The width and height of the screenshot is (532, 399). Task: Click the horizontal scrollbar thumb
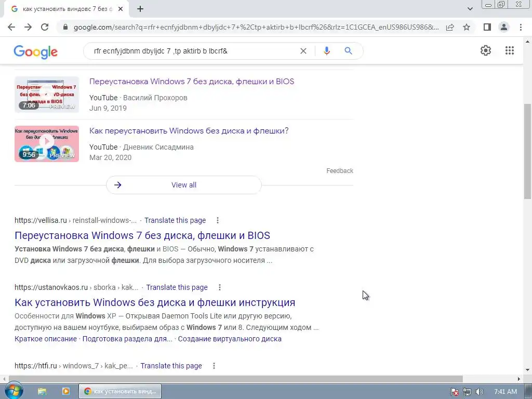pyautogui.click(x=236, y=379)
